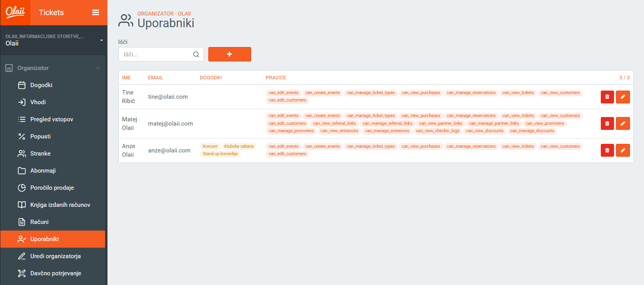Viewport: 644px width, 285px height.
Task: Edit user Anze Olaii with pencil icon
Action: [623, 150]
